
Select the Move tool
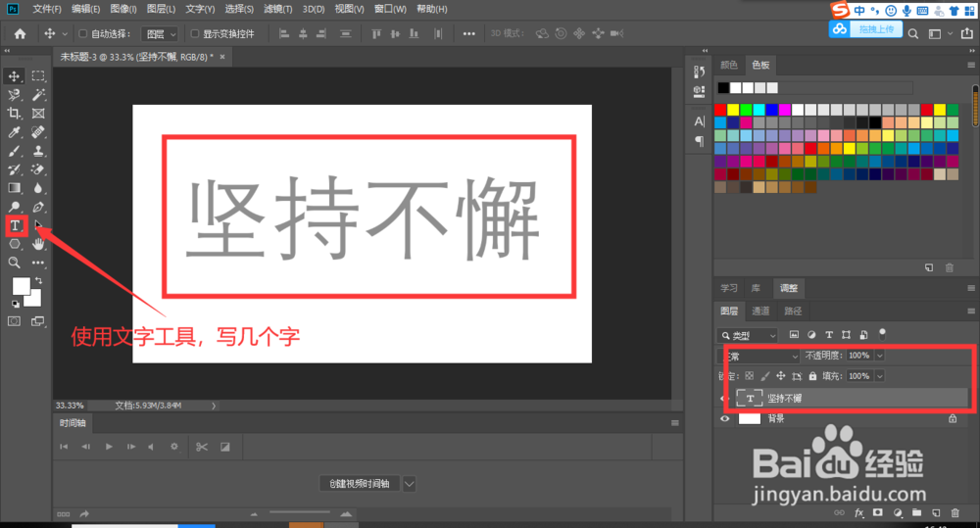click(14, 76)
